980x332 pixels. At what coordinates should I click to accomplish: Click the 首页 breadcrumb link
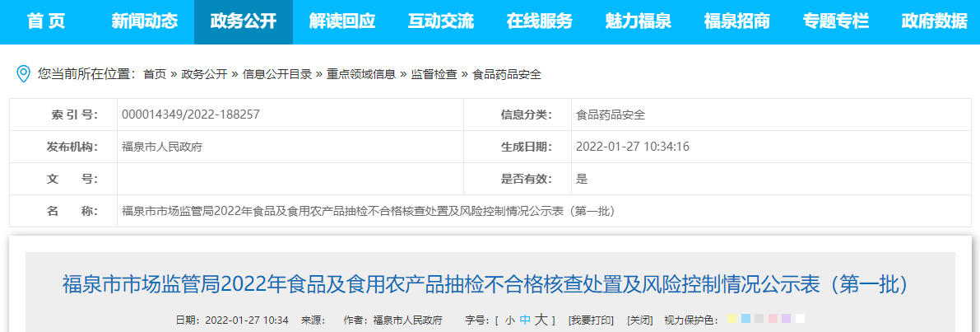click(155, 74)
